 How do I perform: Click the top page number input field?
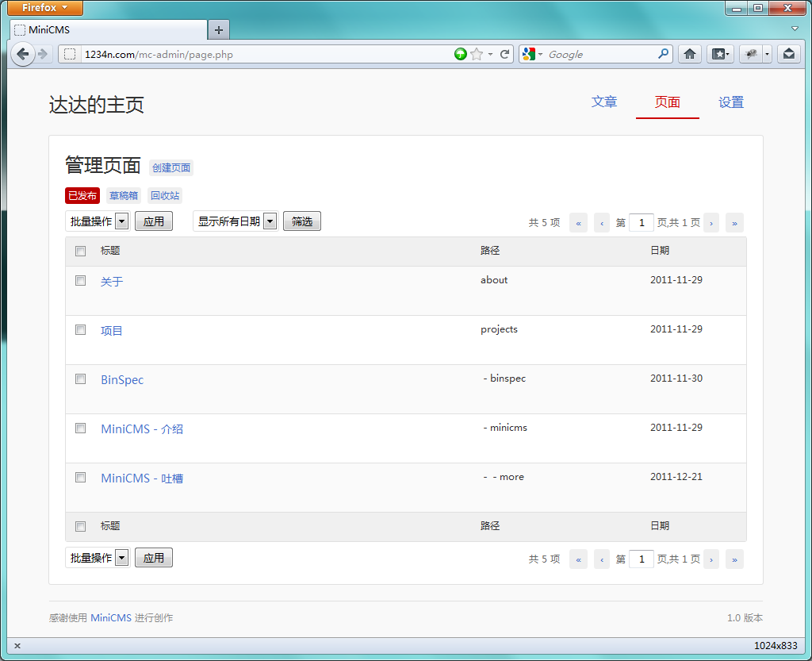641,223
